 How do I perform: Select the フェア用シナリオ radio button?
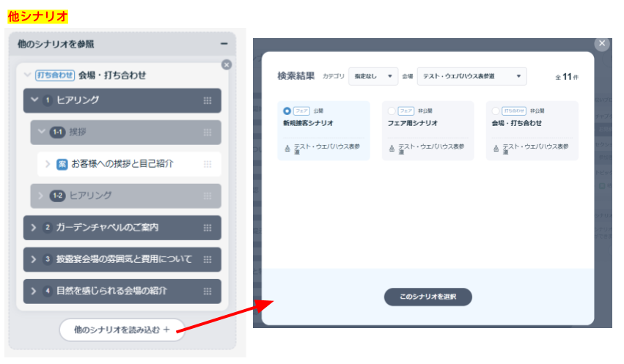click(391, 111)
